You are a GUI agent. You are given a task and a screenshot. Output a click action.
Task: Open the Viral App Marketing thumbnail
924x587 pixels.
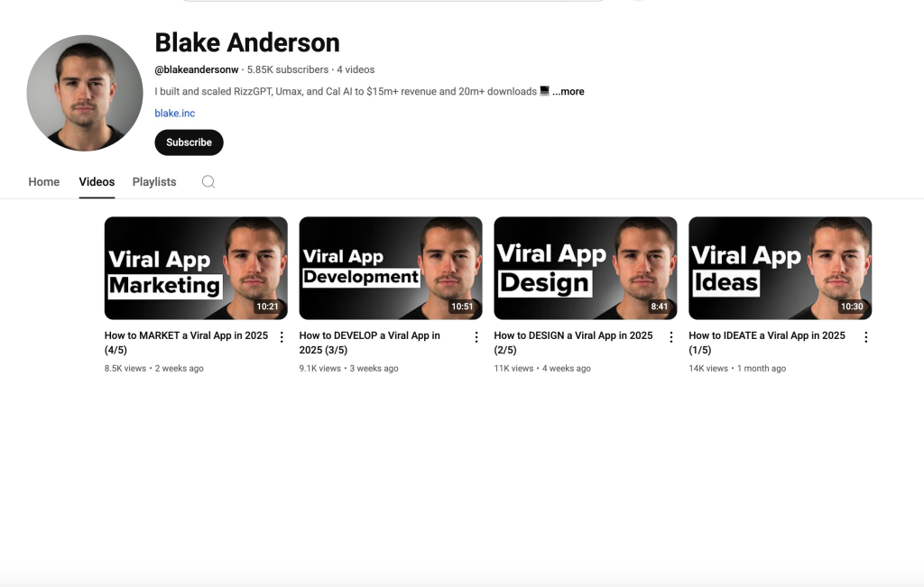196,268
